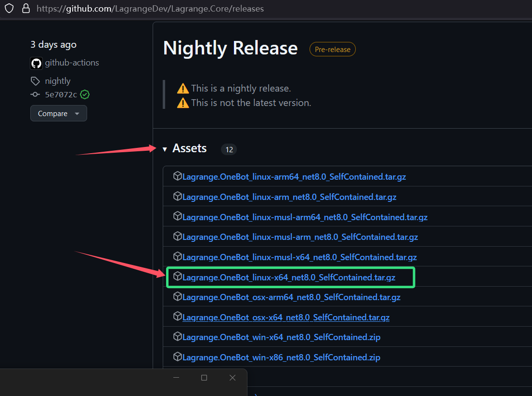Viewport: 532px width, 396px height.
Task: Download Lagrange.OneBot_linux-musl-x64_net8.0_SelfContained.tar.gz
Action: (x=299, y=257)
